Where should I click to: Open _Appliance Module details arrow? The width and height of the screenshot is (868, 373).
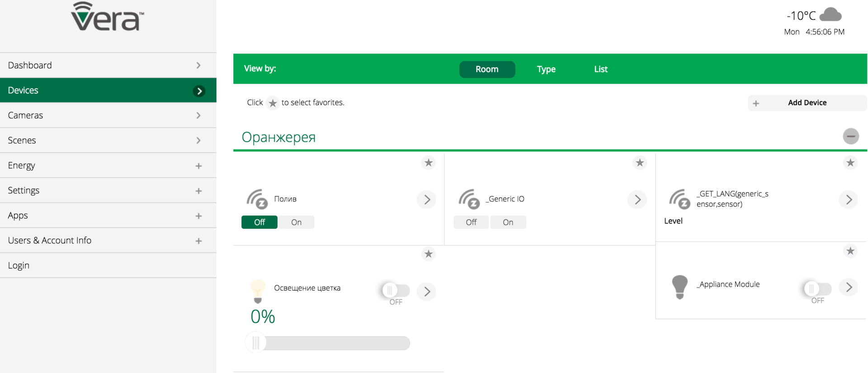click(849, 287)
